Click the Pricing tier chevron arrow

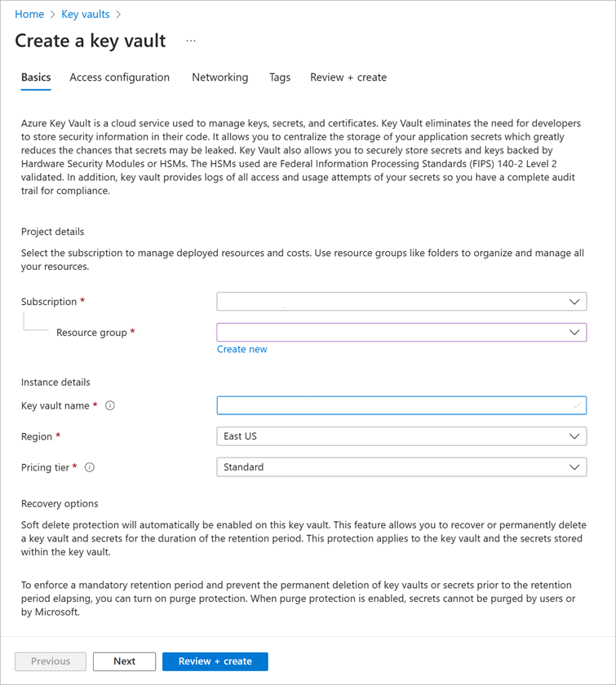[574, 467]
